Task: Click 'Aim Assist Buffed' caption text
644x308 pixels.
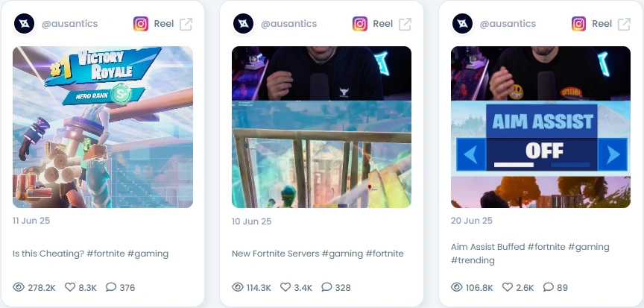Action: (x=488, y=247)
